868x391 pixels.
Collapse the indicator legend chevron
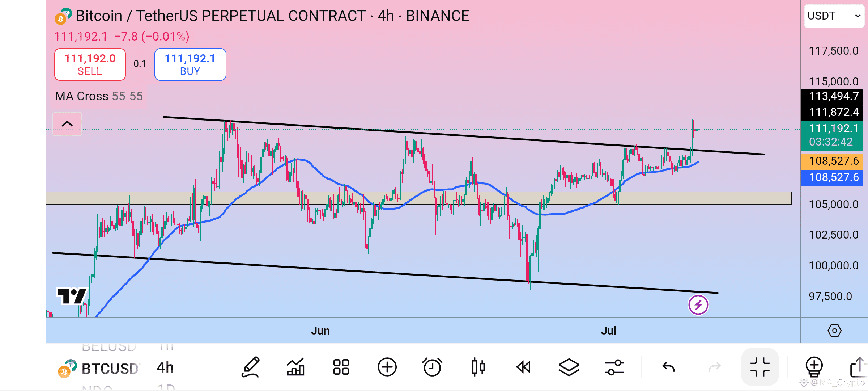(67, 124)
